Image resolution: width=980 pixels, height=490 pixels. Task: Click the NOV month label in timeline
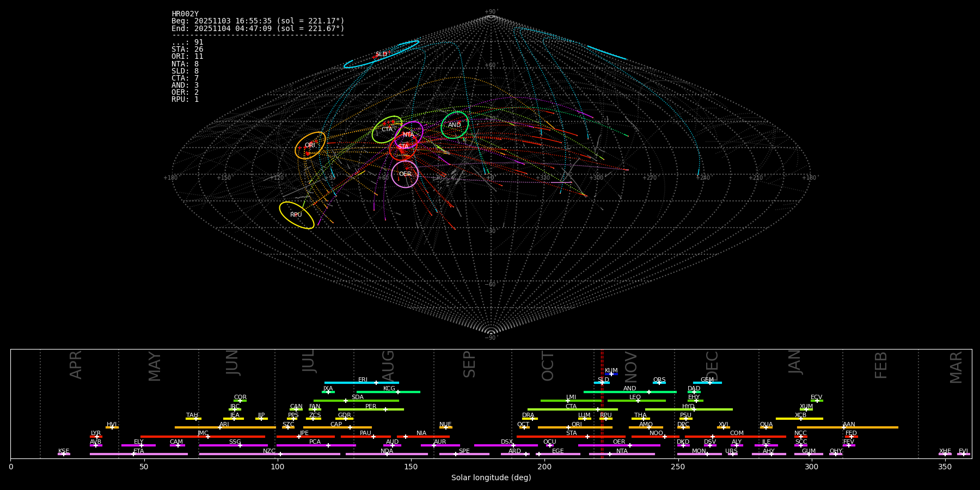(x=630, y=366)
